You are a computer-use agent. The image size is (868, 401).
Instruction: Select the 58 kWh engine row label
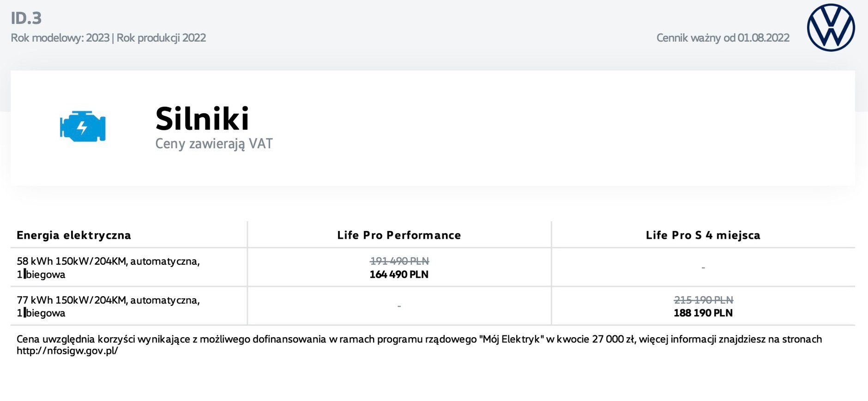click(x=108, y=267)
